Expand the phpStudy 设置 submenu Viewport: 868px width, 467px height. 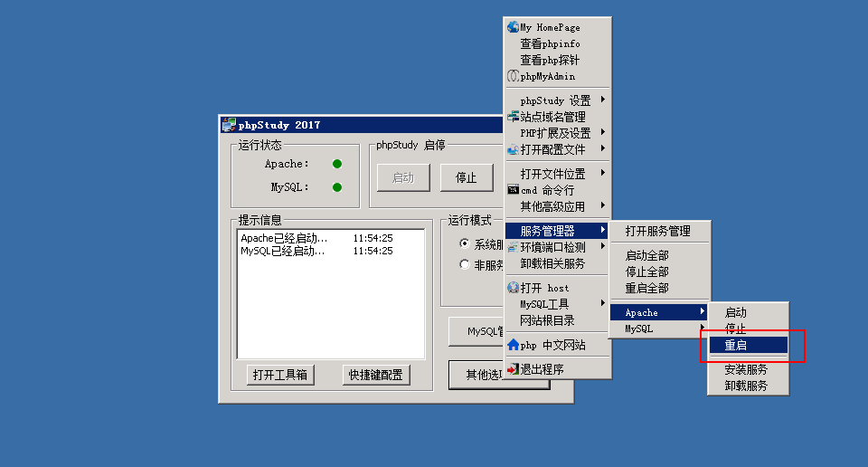click(x=603, y=100)
